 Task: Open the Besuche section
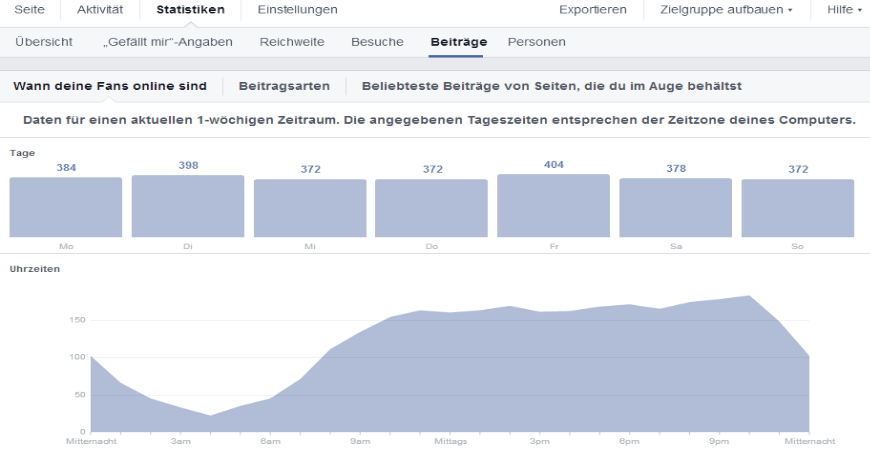click(377, 42)
